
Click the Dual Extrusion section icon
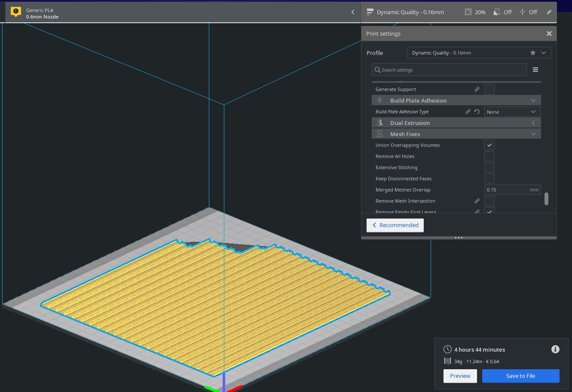click(x=379, y=123)
